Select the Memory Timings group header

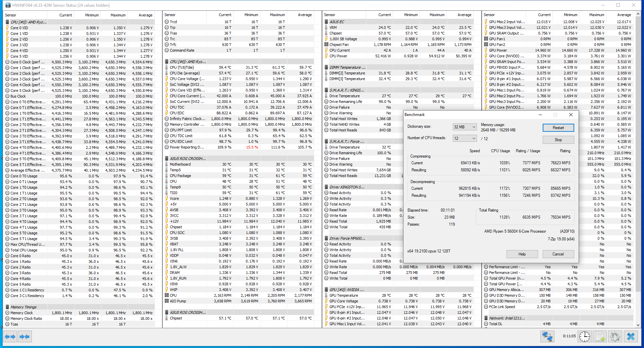(x=23, y=307)
